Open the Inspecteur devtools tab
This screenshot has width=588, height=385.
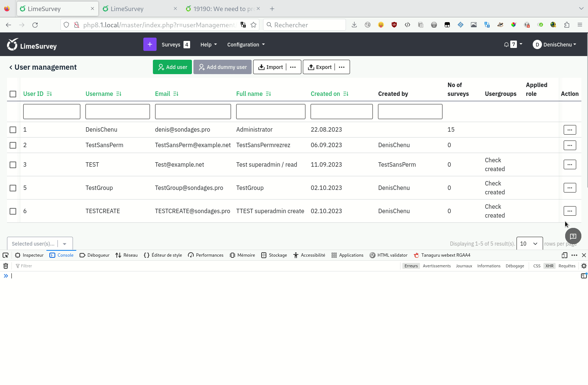coord(29,255)
